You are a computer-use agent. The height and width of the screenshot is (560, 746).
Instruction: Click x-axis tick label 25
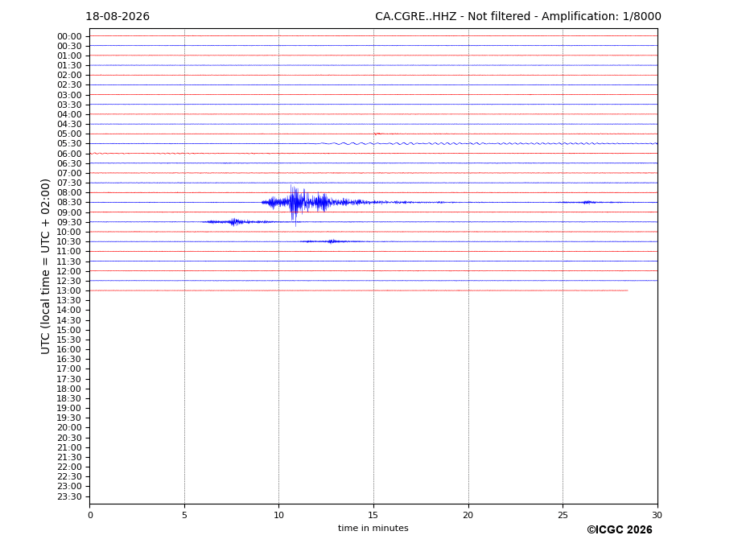point(563,515)
